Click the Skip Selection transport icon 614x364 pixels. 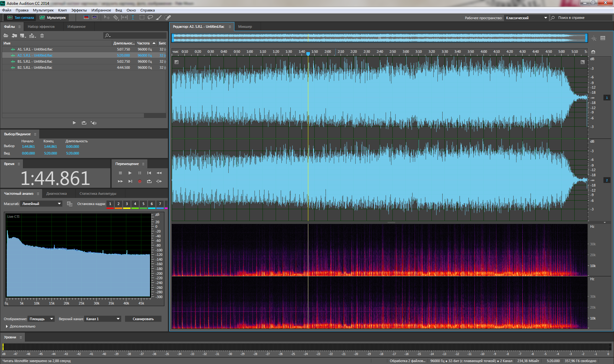pos(159,181)
